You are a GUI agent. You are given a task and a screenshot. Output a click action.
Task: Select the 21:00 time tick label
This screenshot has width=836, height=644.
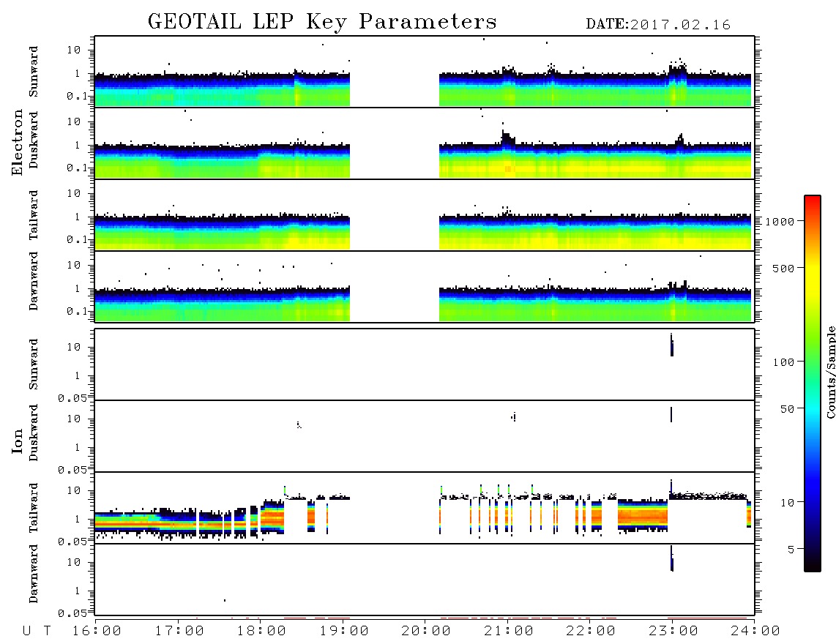click(509, 631)
